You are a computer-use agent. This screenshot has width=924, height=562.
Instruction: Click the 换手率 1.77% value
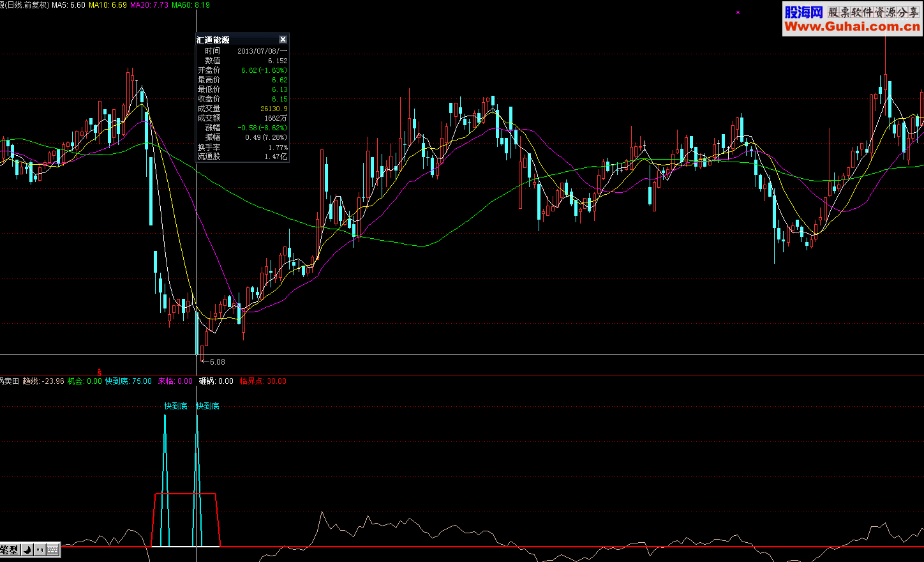pos(278,148)
